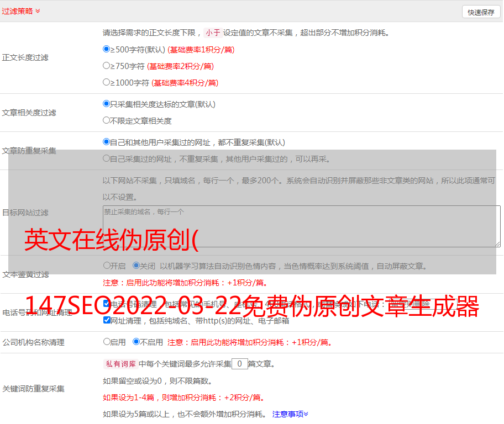Select the ≥500字符 length option
The height and width of the screenshot is (424, 504).
tap(106, 49)
